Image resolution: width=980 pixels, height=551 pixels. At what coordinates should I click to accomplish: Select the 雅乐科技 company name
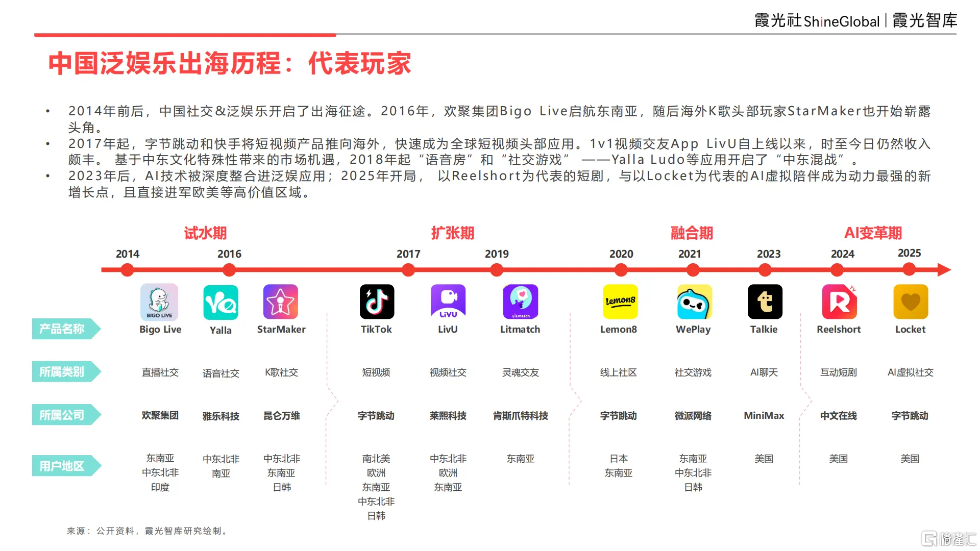(221, 416)
